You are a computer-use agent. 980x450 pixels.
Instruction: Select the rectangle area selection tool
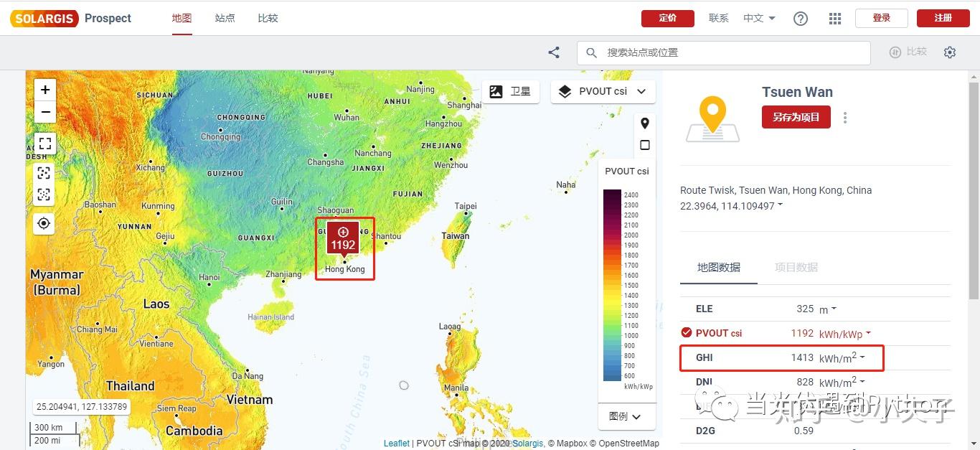tap(644, 144)
